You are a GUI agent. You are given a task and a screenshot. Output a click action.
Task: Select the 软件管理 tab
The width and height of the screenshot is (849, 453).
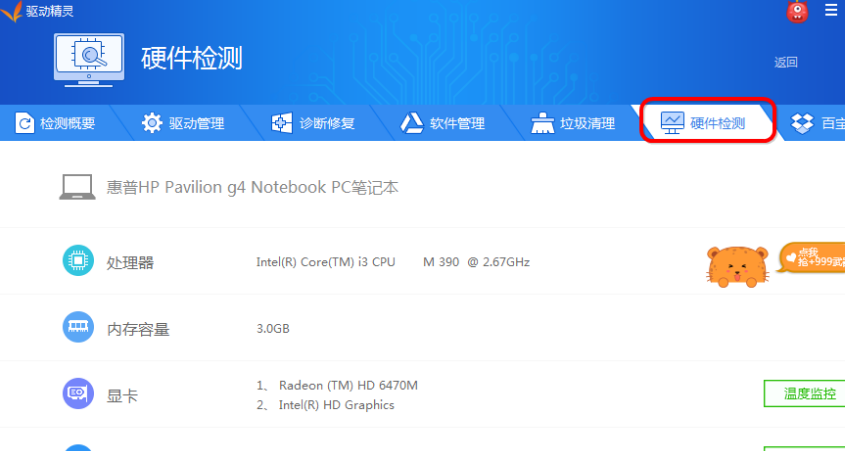443,124
